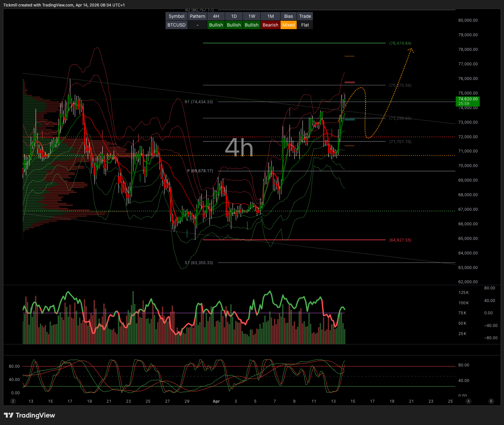Click the A auto-scale icon
504x425 pixels.
(x=468, y=401)
